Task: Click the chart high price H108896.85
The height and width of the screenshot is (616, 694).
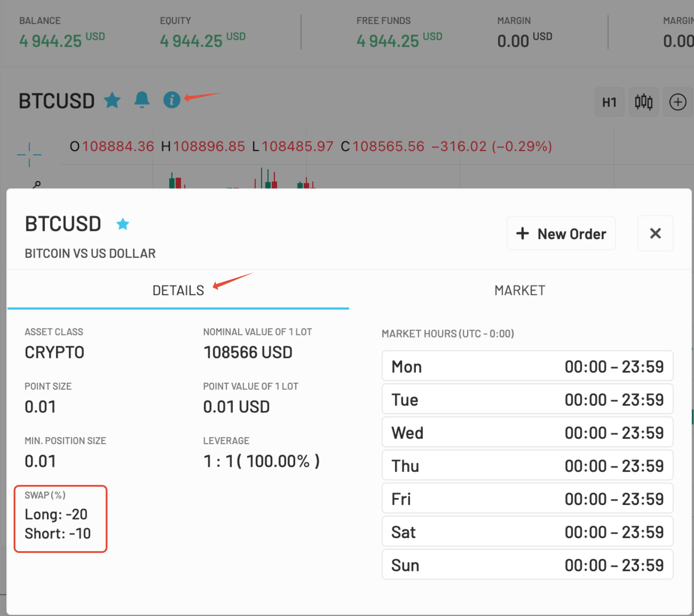Action: point(203,147)
